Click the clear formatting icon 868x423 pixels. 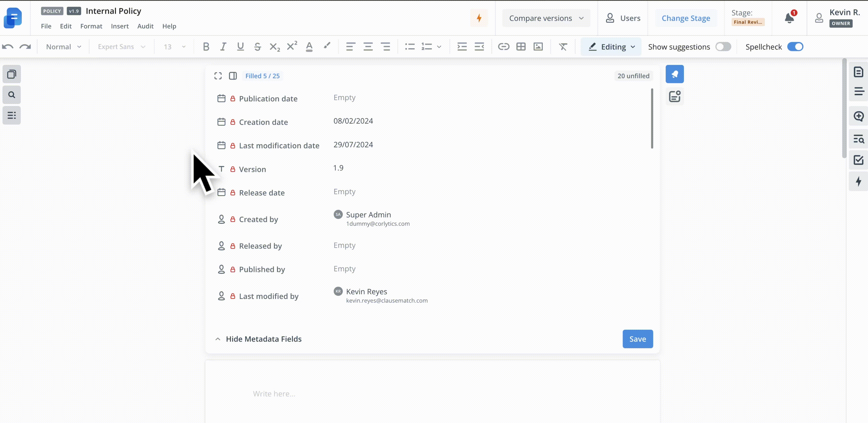563,47
